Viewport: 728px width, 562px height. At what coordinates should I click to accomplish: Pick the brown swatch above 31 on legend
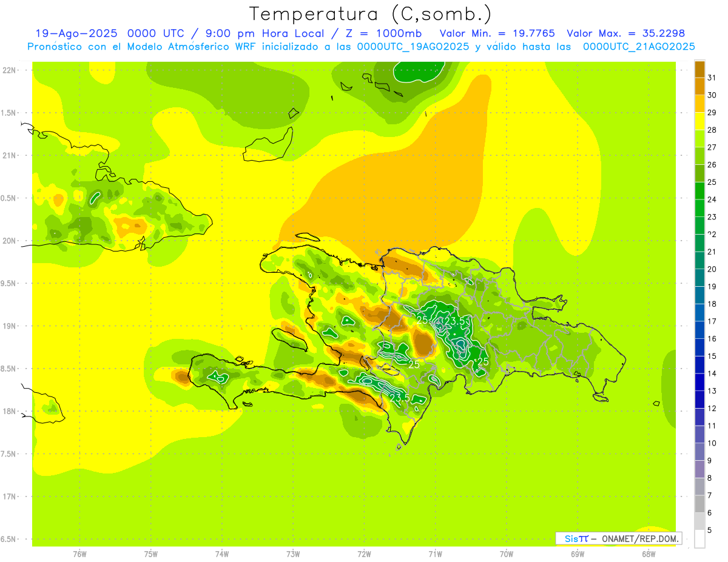[x=699, y=69]
